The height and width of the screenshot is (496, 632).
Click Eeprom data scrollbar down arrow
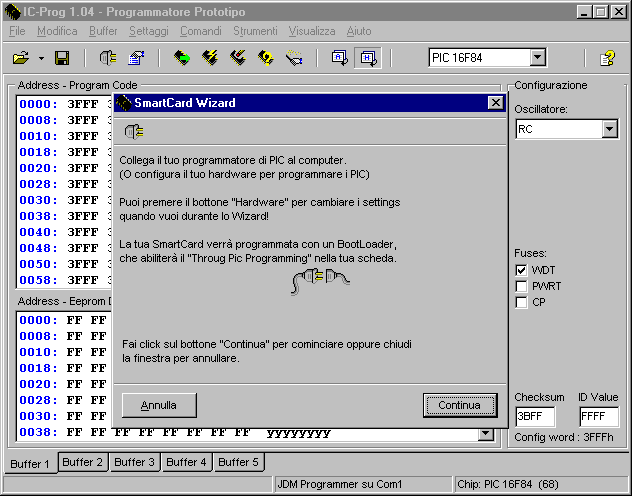pyautogui.click(x=486, y=434)
